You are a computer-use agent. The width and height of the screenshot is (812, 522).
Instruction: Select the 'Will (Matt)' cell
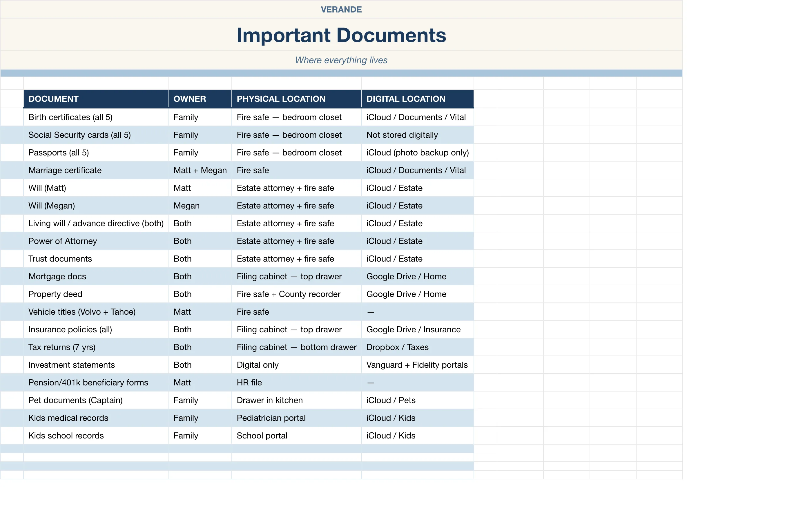coord(96,188)
